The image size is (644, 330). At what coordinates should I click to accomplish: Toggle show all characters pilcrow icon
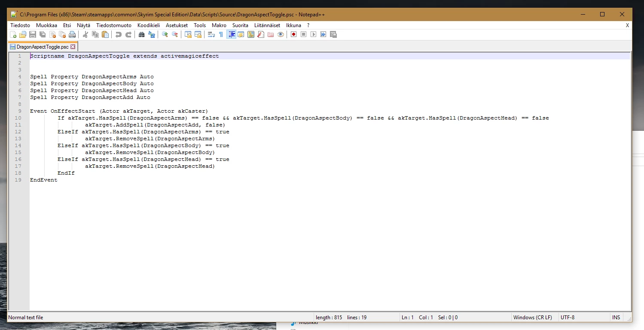coord(221,34)
